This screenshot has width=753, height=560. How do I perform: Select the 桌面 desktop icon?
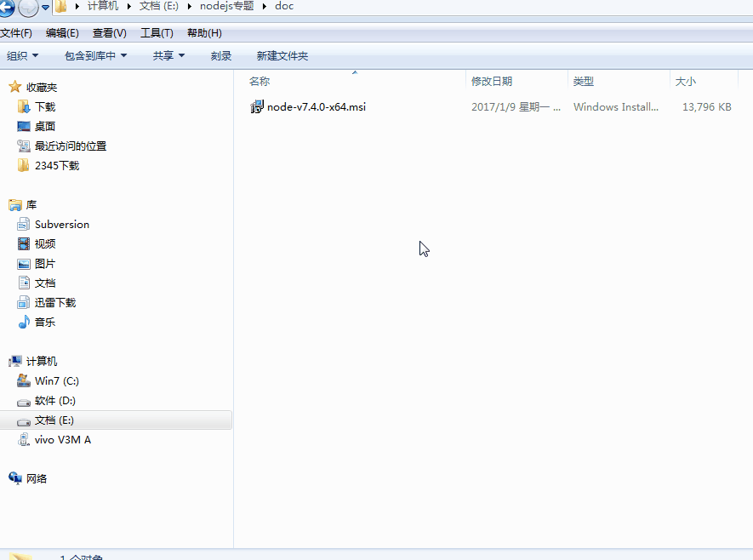(x=24, y=126)
